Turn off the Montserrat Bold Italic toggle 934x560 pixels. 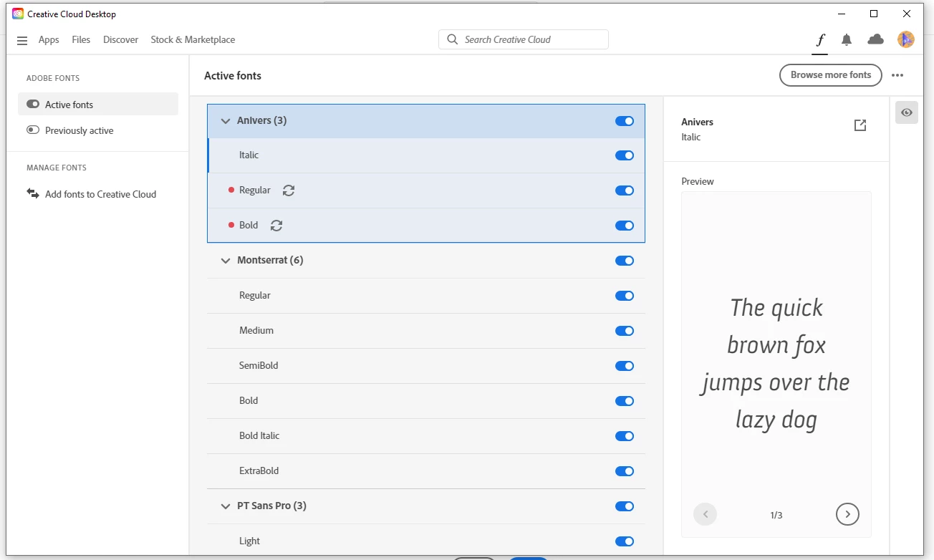[625, 436]
